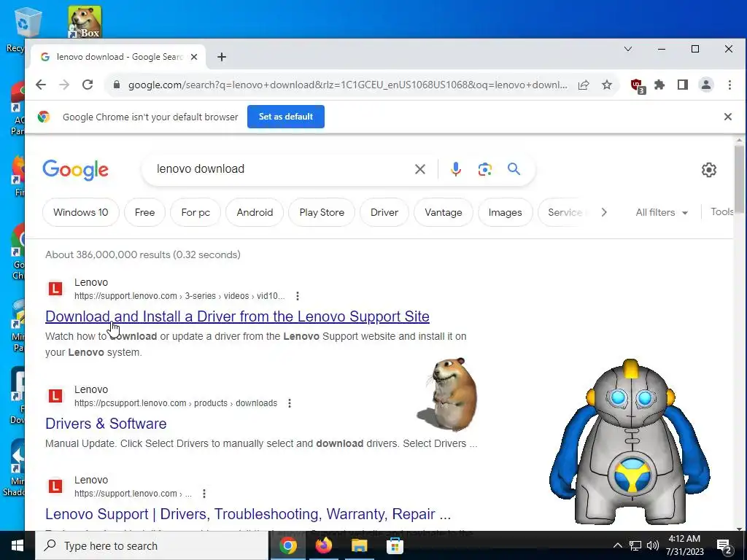Open more options for third Lenovo result
The image size is (747, 560).
click(x=204, y=494)
